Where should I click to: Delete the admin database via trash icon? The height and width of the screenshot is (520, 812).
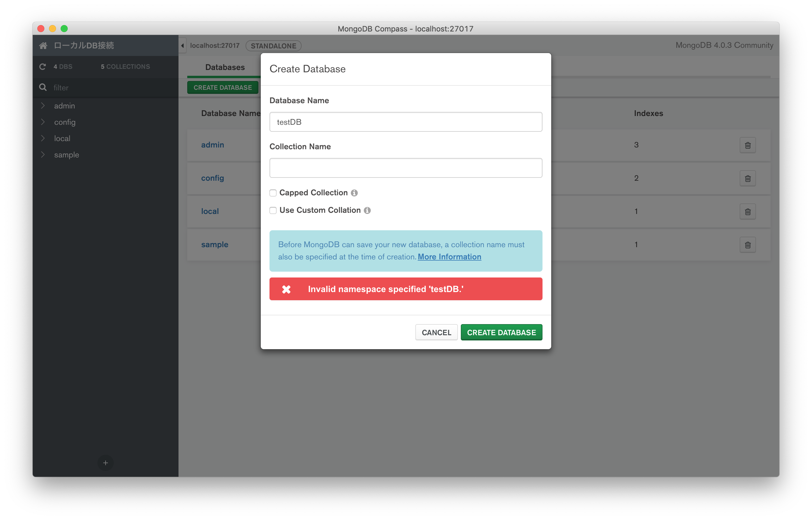[748, 145]
